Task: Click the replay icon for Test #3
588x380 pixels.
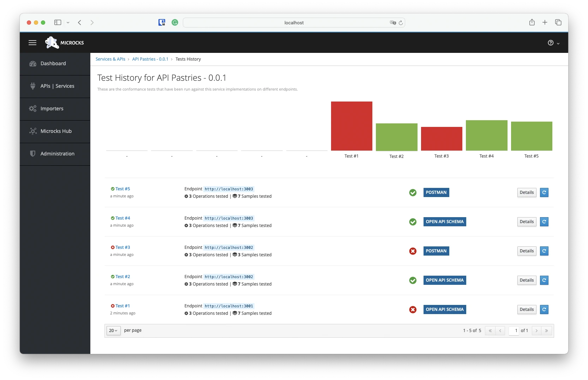Action: tap(544, 251)
